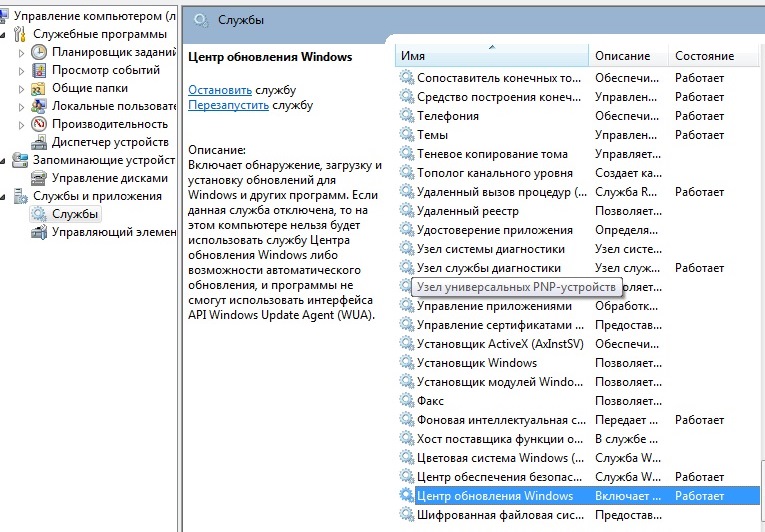Click the gear icon beside Факс service

tap(406, 401)
